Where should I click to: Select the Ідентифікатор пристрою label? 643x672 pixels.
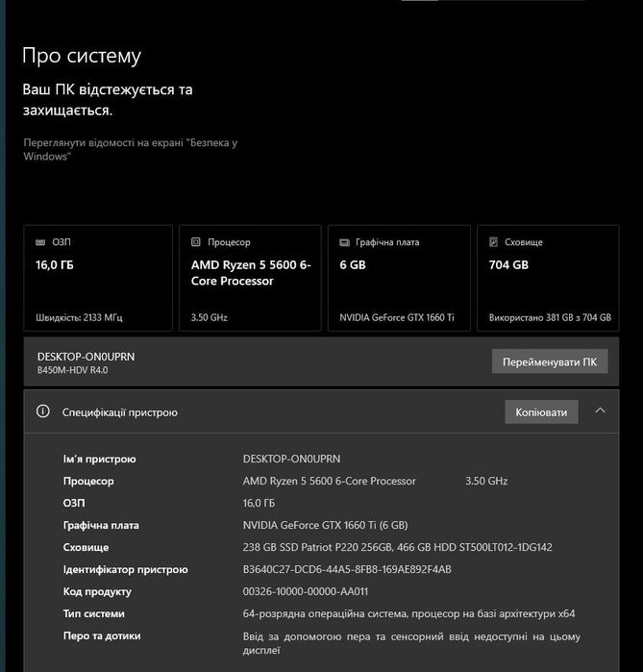pos(126,569)
